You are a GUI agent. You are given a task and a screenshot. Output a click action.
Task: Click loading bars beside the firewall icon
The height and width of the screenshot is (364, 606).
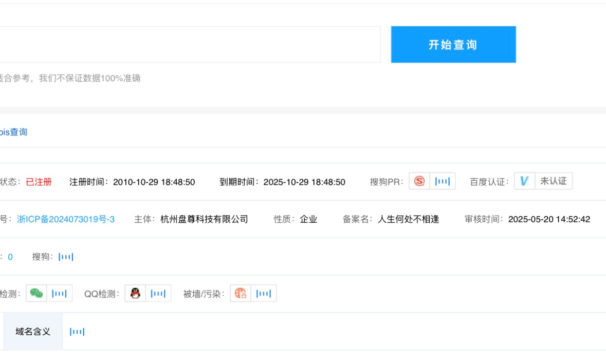pos(264,294)
